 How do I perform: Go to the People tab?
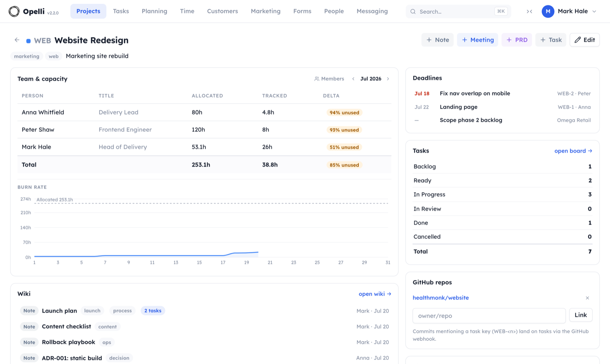(334, 11)
